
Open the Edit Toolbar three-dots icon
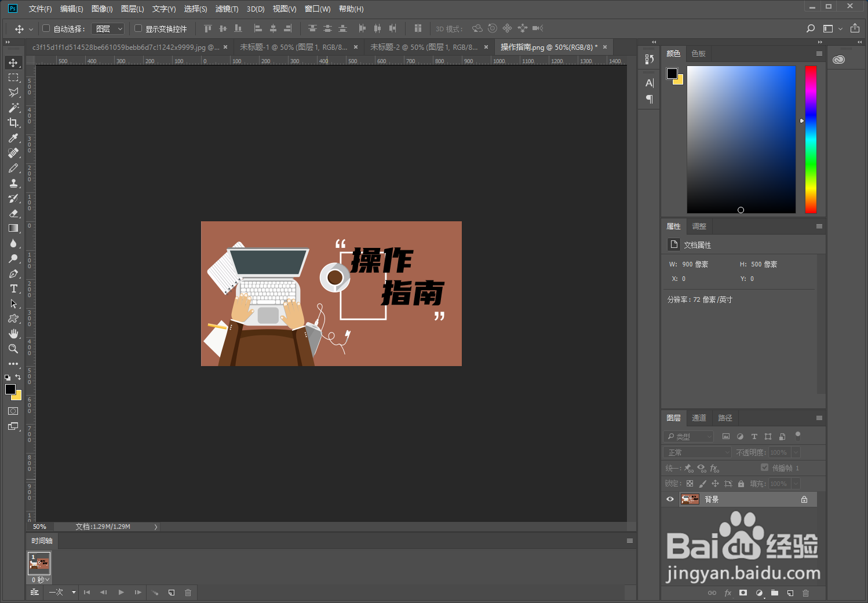13,364
